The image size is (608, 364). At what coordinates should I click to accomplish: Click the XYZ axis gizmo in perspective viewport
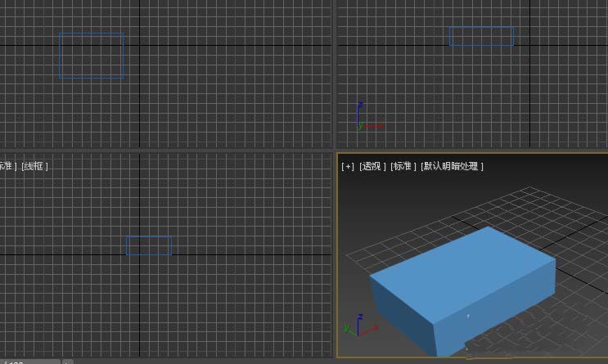(360, 326)
